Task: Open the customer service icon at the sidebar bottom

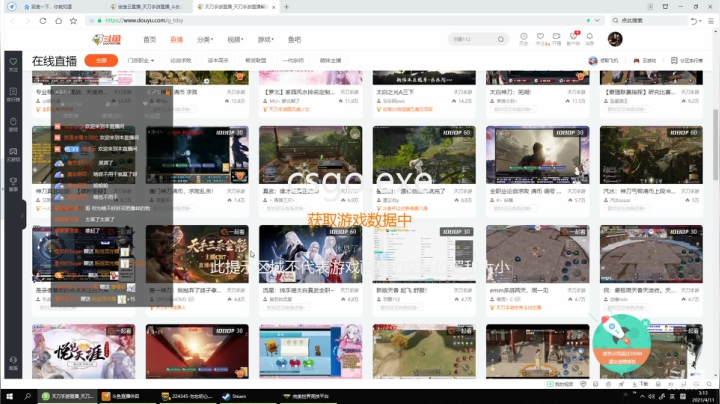Action: tap(13, 363)
